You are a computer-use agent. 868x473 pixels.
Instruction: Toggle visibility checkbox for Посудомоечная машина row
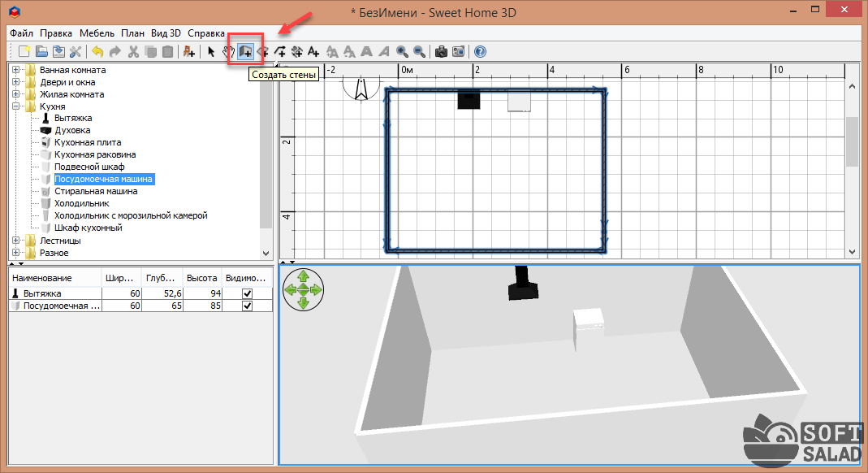(247, 306)
